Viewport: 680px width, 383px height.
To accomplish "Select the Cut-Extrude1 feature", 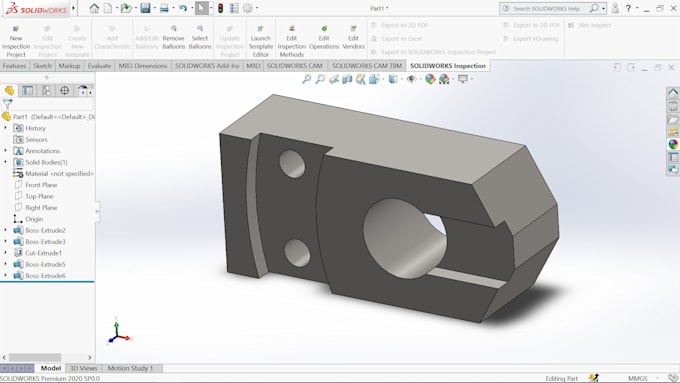I will tap(43, 253).
